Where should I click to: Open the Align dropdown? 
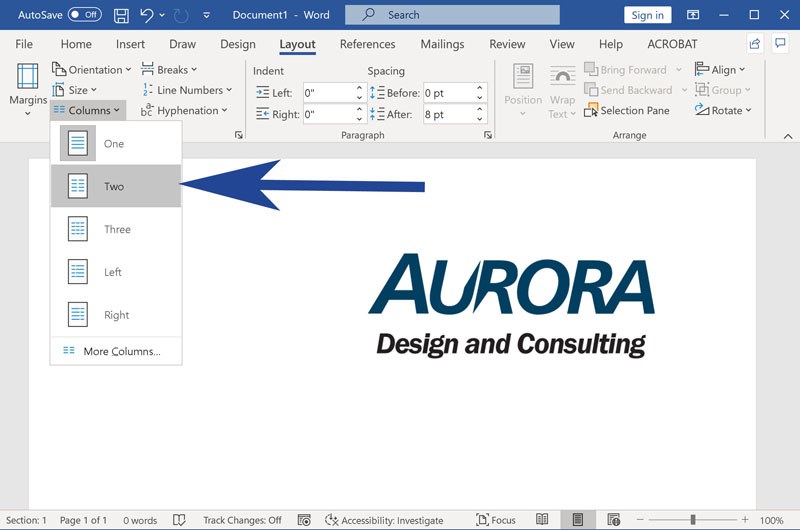[720, 69]
